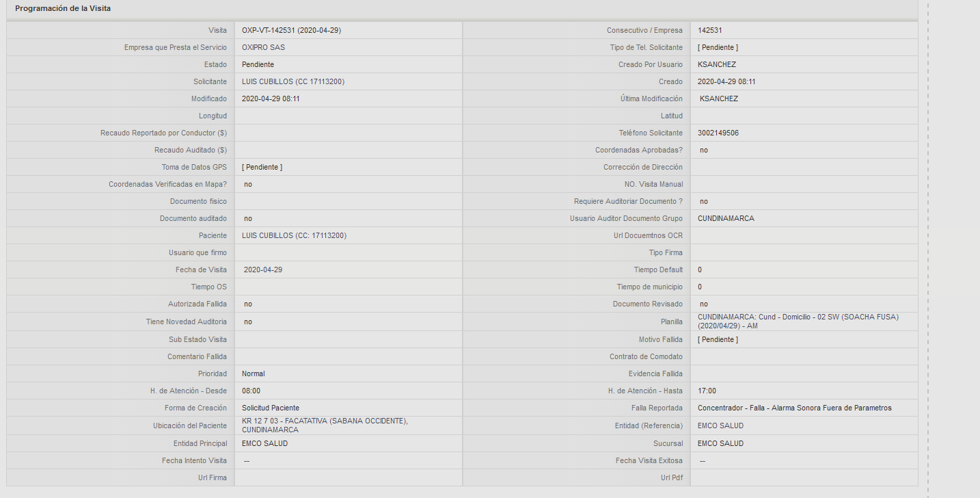Select the Falla Reportada Concentrador alarm text

coord(795,408)
